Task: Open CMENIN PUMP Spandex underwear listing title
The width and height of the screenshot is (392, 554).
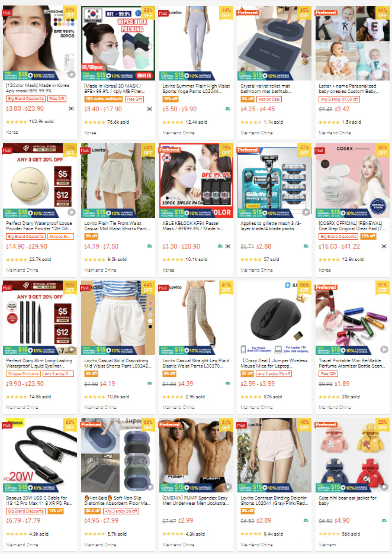Action: point(195,500)
